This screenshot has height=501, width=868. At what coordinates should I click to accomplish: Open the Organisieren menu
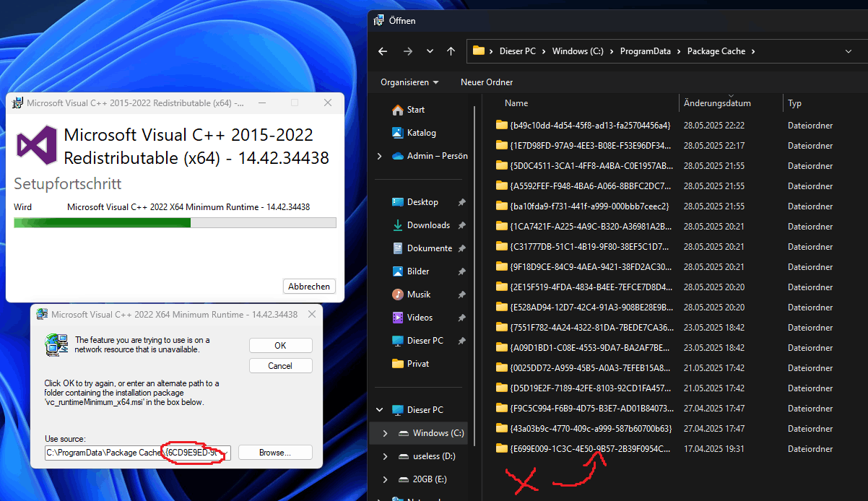pyautogui.click(x=409, y=82)
